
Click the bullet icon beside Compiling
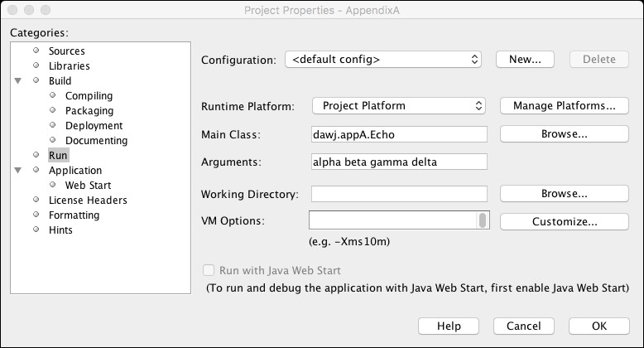tap(53, 95)
